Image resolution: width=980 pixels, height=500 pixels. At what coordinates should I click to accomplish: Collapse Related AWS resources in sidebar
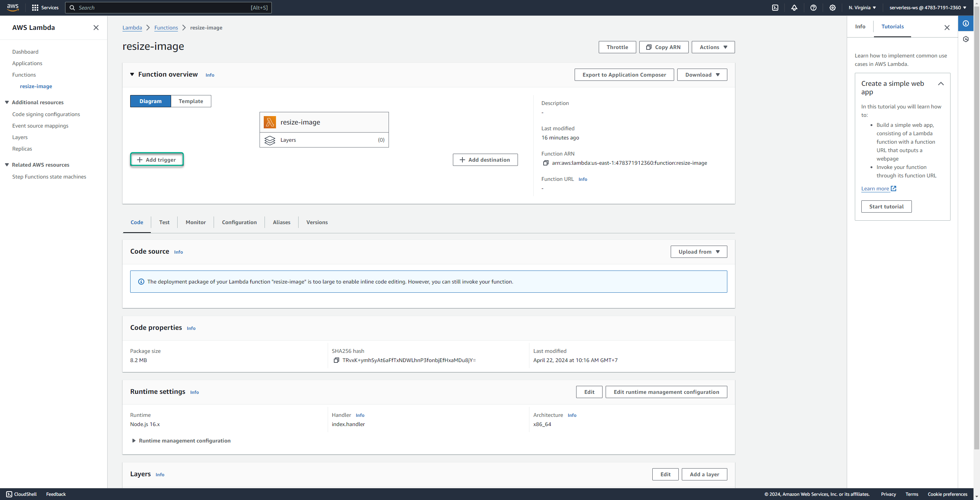click(x=7, y=165)
